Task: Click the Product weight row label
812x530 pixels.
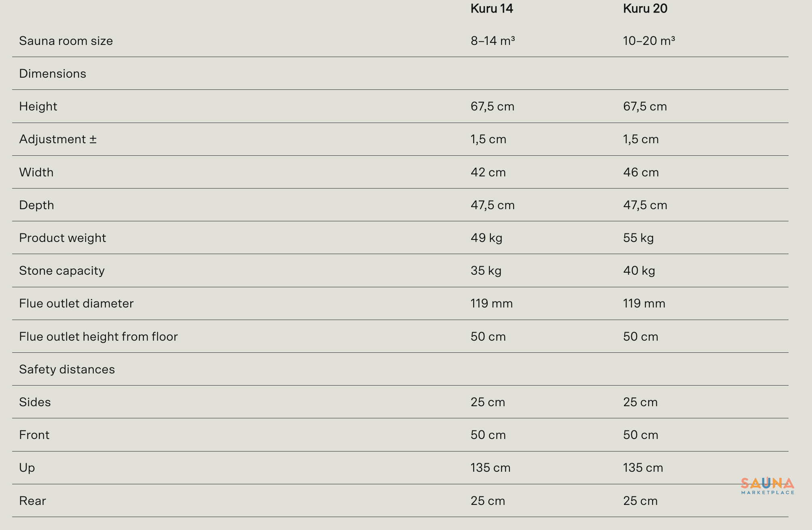Action: (63, 238)
